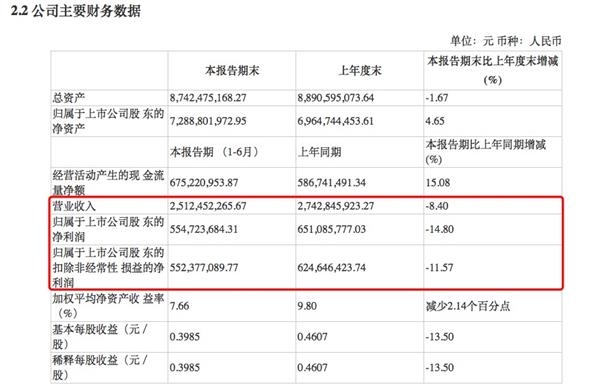Select the 本报告期末 column header
The image size is (600, 389).
click(232, 71)
